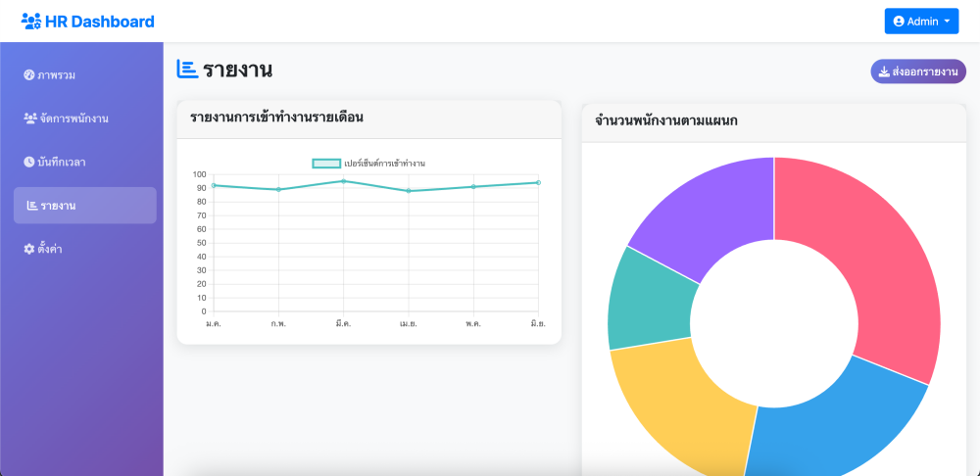Click the มี.ค. x-axis label
This screenshot has width=980, height=476.
(x=343, y=323)
